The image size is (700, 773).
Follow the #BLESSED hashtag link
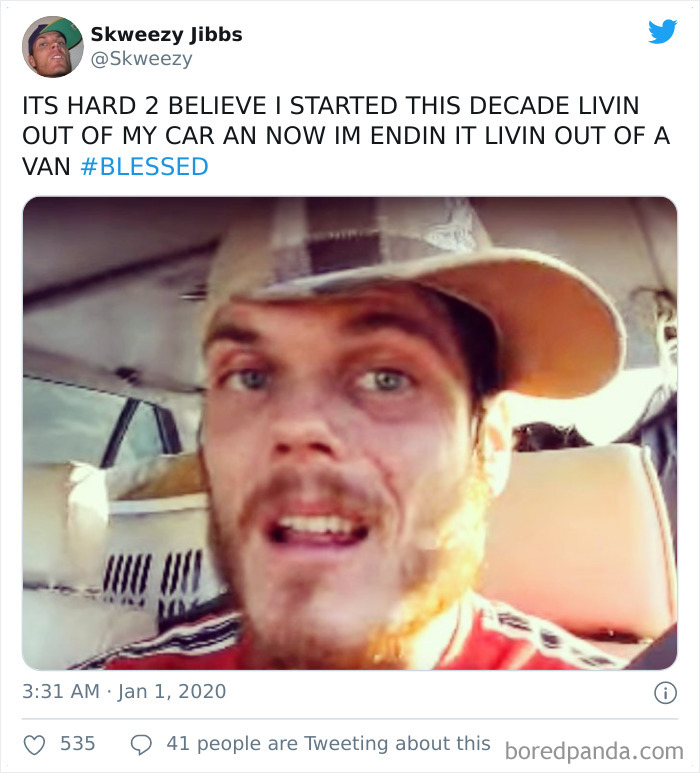[144, 167]
